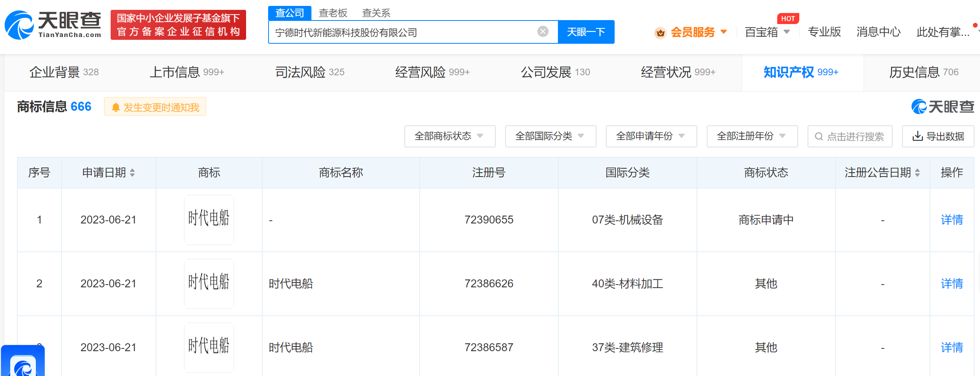Click the 导出数据 export button
Image resolution: width=980 pixels, height=376 pixels.
click(x=938, y=136)
